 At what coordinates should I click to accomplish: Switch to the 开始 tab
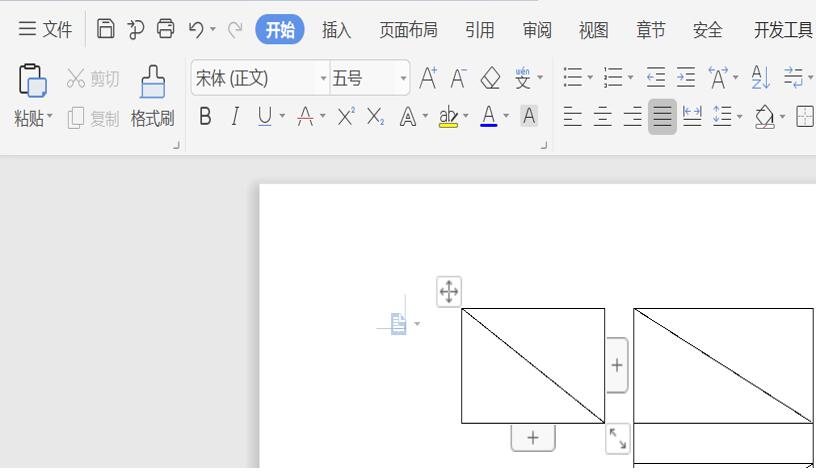pyautogui.click(x=279, y=29)
